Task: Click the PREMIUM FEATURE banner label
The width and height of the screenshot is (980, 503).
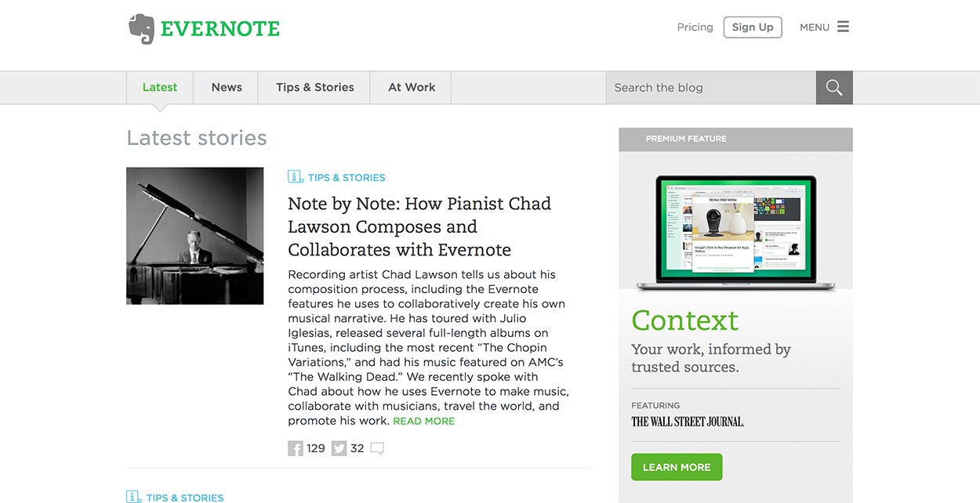Action: [686, 139]
